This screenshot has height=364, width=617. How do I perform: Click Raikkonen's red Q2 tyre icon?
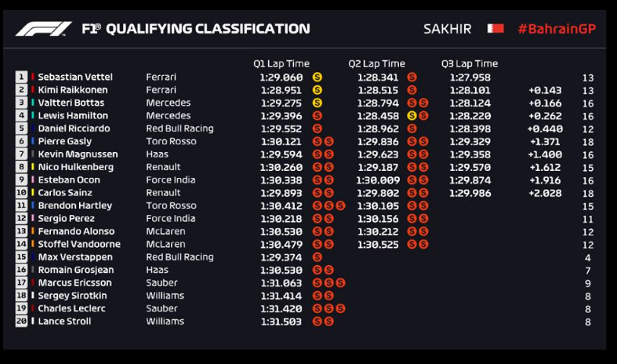[x=412, y=90]
